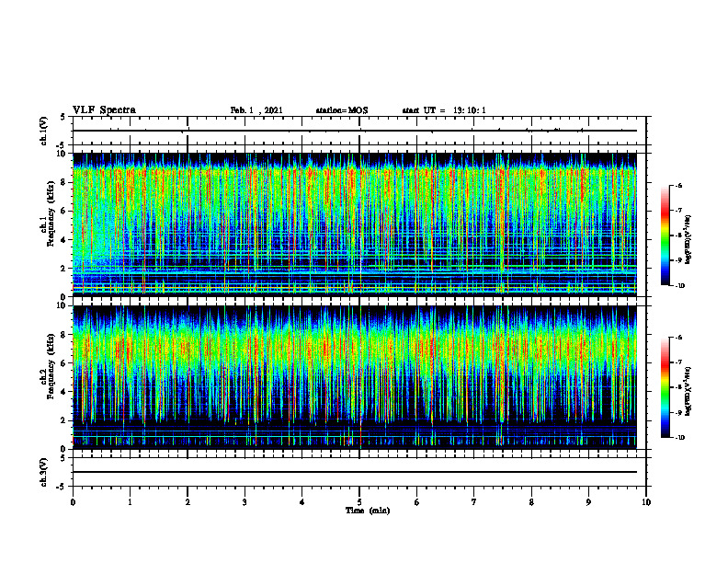Select the "6" kHz tick on ch.2 axis
Viewport: 728px width, 563px height.
click(64, 363)
